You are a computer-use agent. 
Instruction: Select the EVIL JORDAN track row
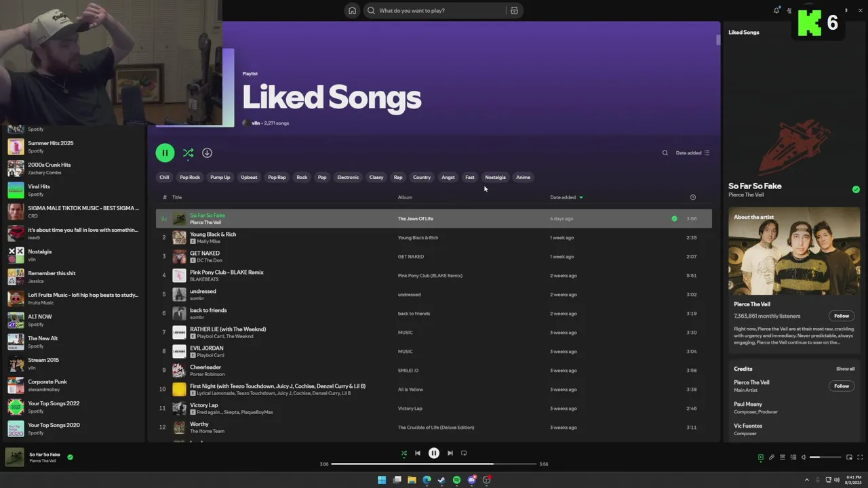[x=434, y=352]
